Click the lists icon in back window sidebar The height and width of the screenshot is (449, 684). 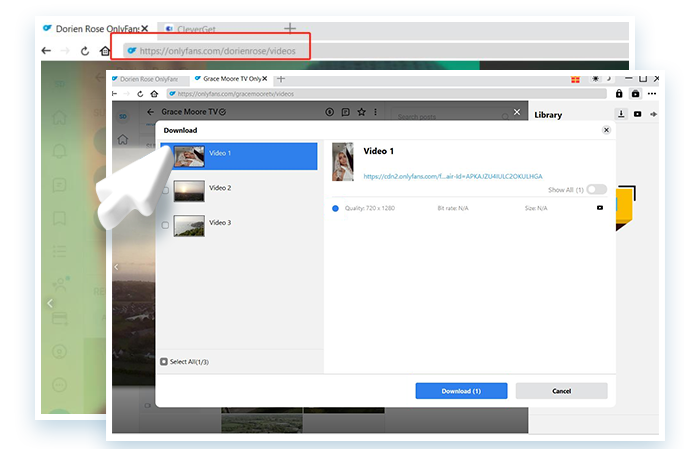pos(60,251)
